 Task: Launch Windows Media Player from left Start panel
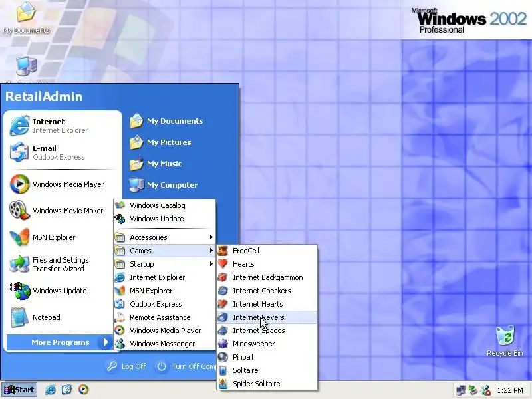click(19, 184)
